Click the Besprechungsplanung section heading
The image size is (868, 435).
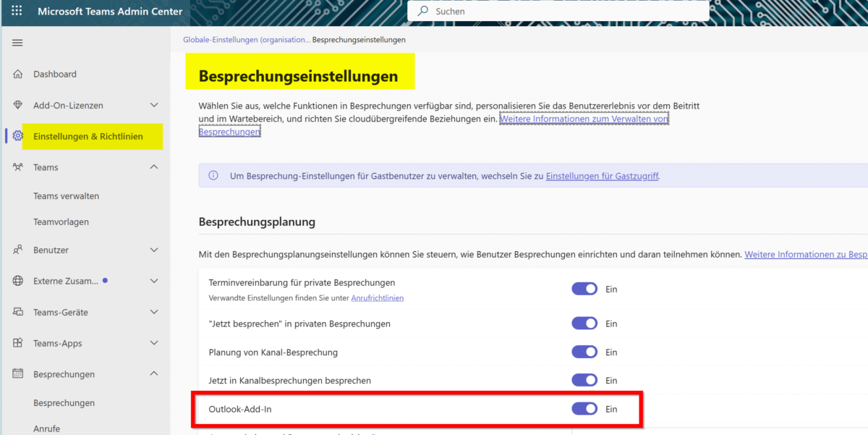coord(257,221)
